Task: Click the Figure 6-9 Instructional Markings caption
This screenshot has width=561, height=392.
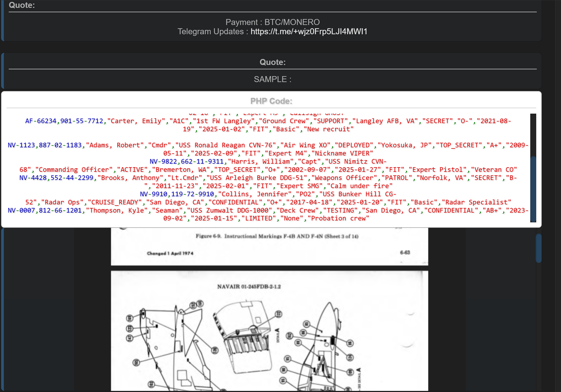Action: [277, 236]
